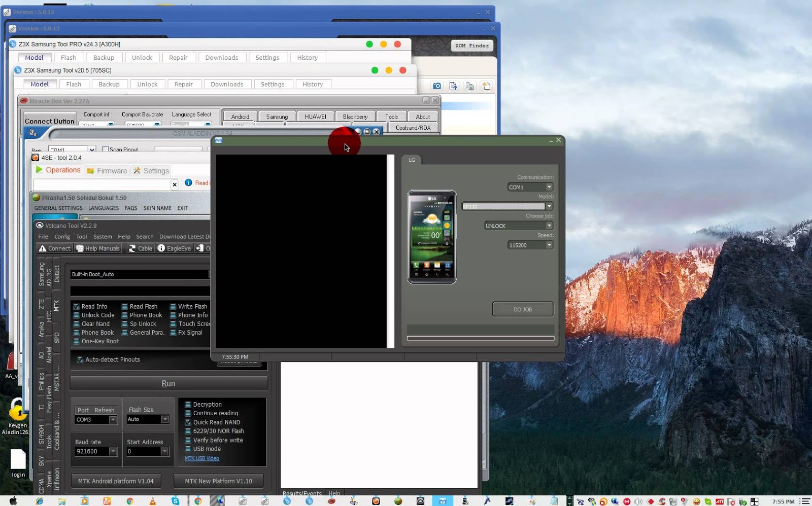The width and height of the screenshot is (812, 506).
Task: Click the DO JOB button
Action: point(523,309)
